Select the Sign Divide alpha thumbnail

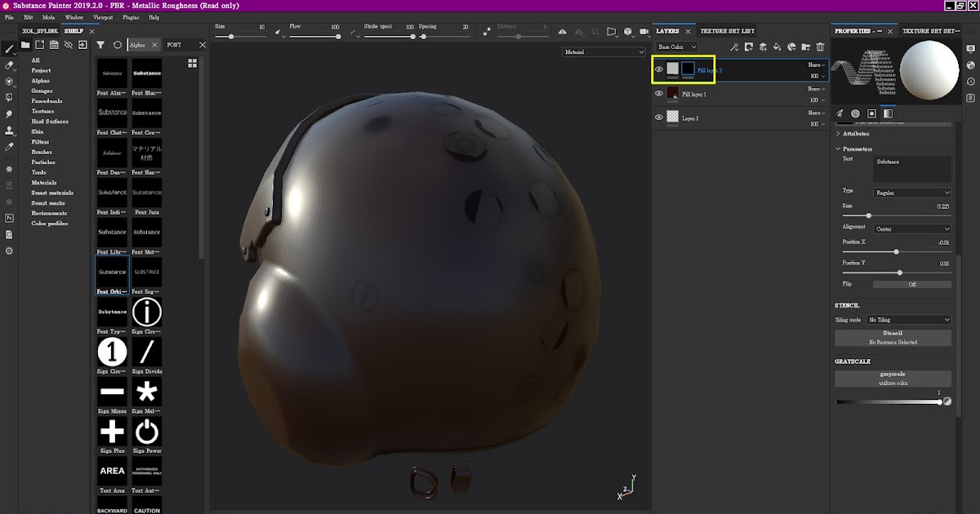[147, 352]
